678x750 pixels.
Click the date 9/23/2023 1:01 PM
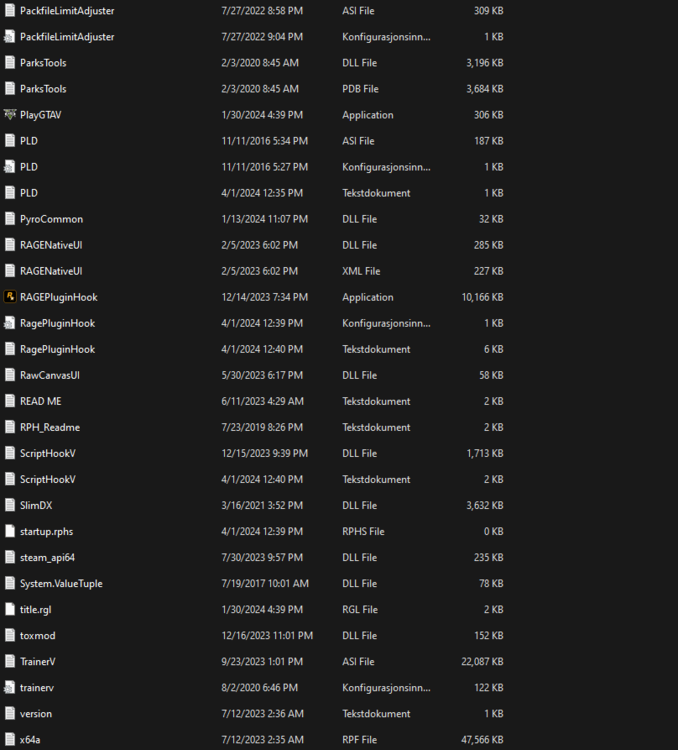[x=262, y=662]
